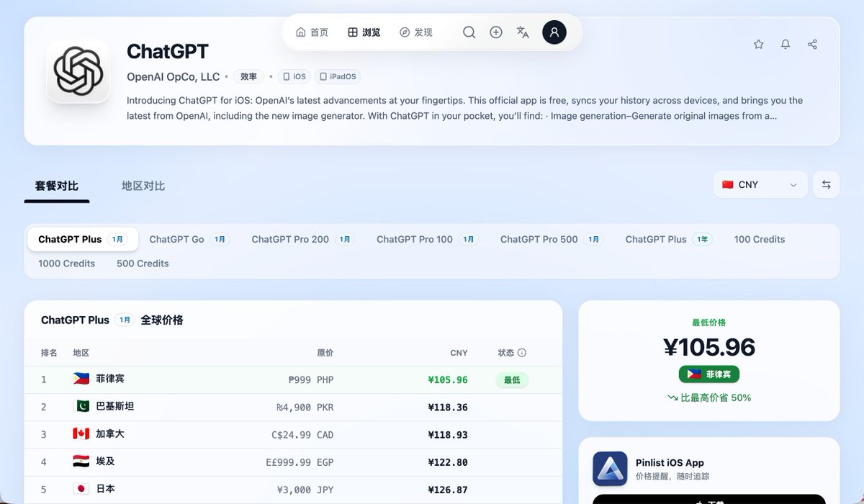Select the ChatGPT Pro 500 plan
This screenshot has width=864, height=504.
(x=552, y=239)
